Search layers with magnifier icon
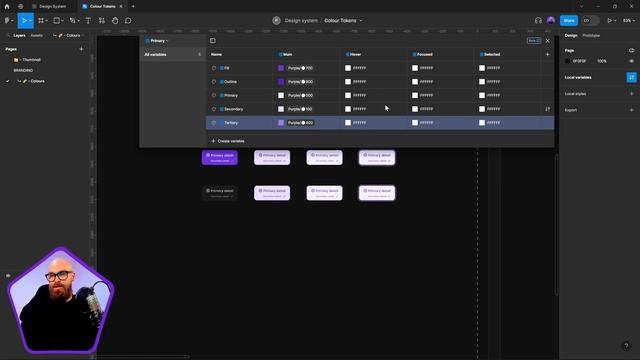Screen dimensions: 640x360 click(x=8, y=36)
